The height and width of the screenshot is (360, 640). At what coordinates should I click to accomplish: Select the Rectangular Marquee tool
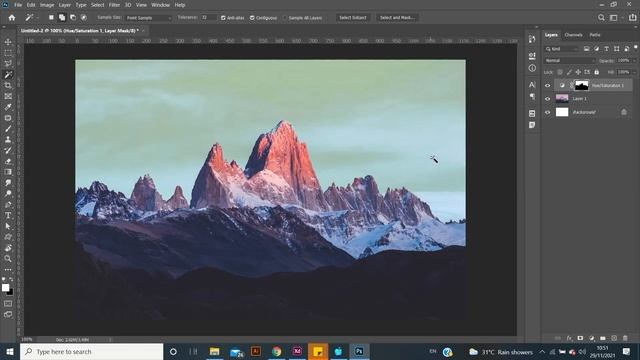pyautogui.click(x=8, y=53)
